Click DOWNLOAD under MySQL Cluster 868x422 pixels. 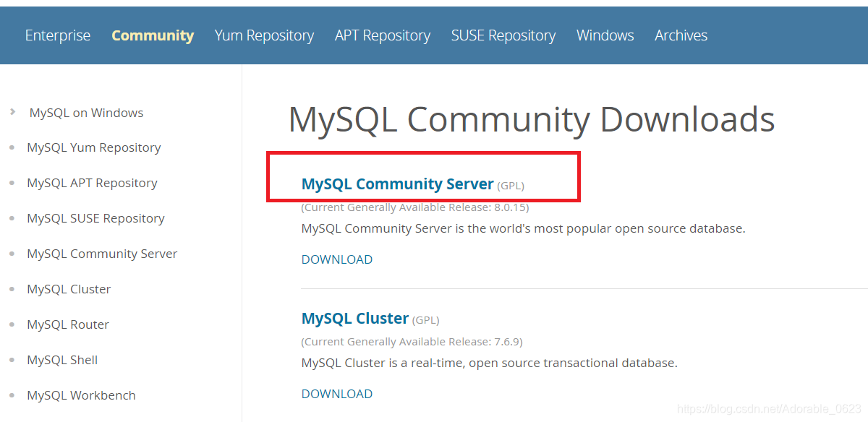(337, 394)
